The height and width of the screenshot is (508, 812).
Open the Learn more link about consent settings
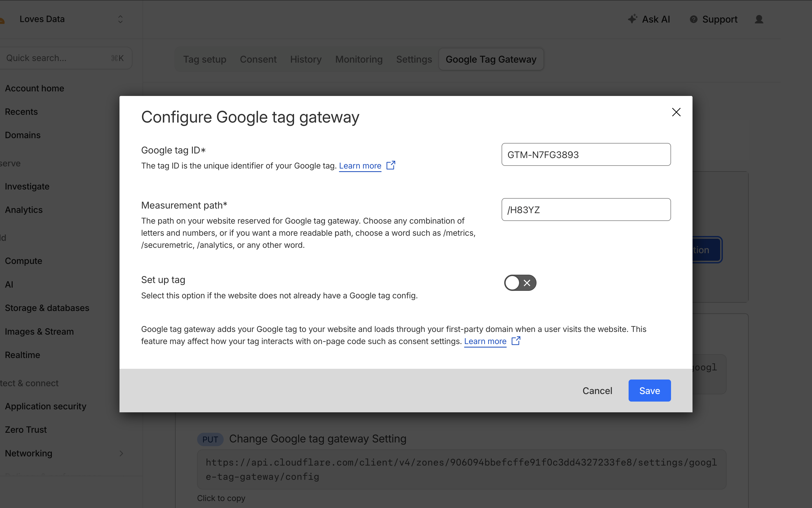coord(485,341)
